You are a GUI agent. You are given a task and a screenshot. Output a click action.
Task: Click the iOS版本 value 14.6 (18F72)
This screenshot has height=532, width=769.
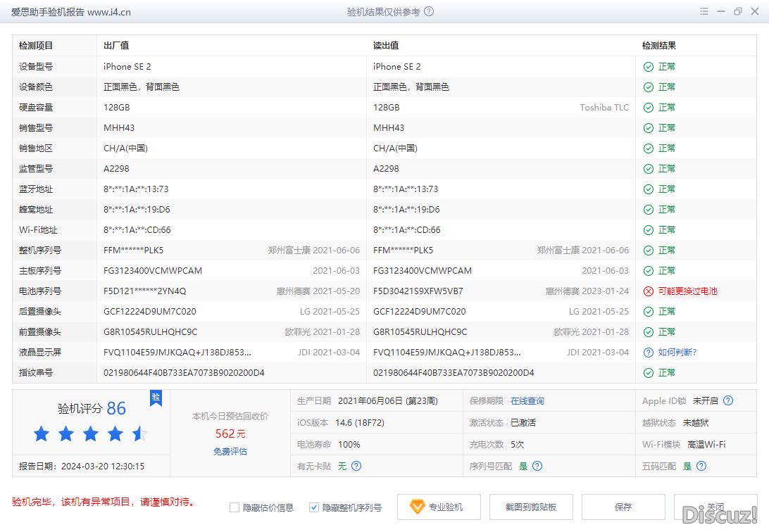click(x=360, y=422)
